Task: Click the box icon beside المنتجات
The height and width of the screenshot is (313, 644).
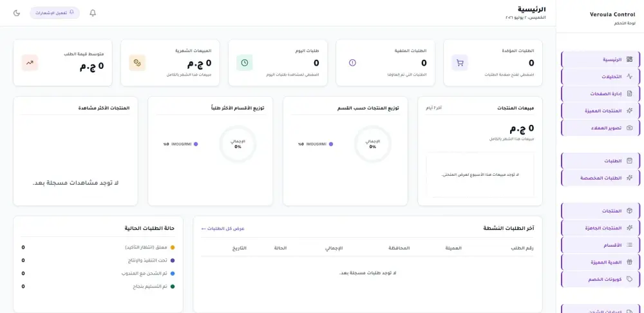Action: pos(630,211)
